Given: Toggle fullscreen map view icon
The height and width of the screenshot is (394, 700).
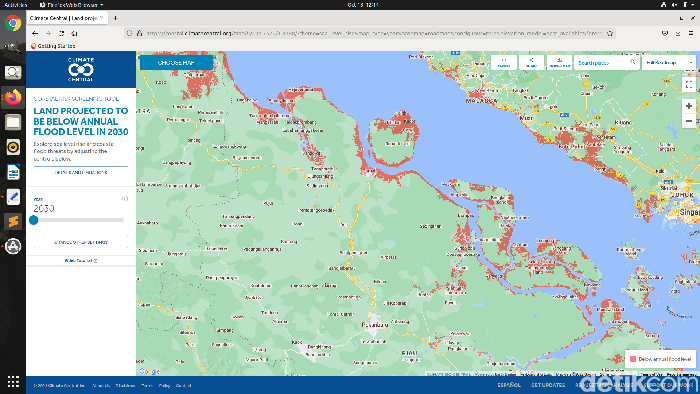Looking at the screenshot, I should pyautogui.click(x=689, y=84).
